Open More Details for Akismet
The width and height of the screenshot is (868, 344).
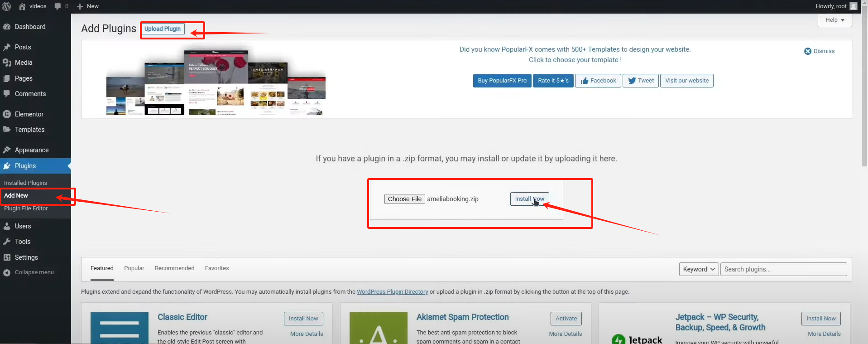click(x=566, y=334)
